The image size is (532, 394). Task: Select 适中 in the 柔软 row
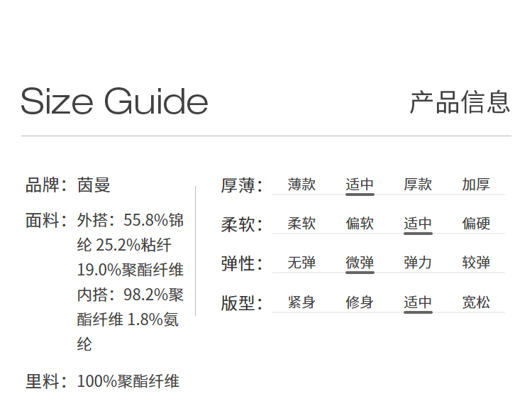point(418,224)
